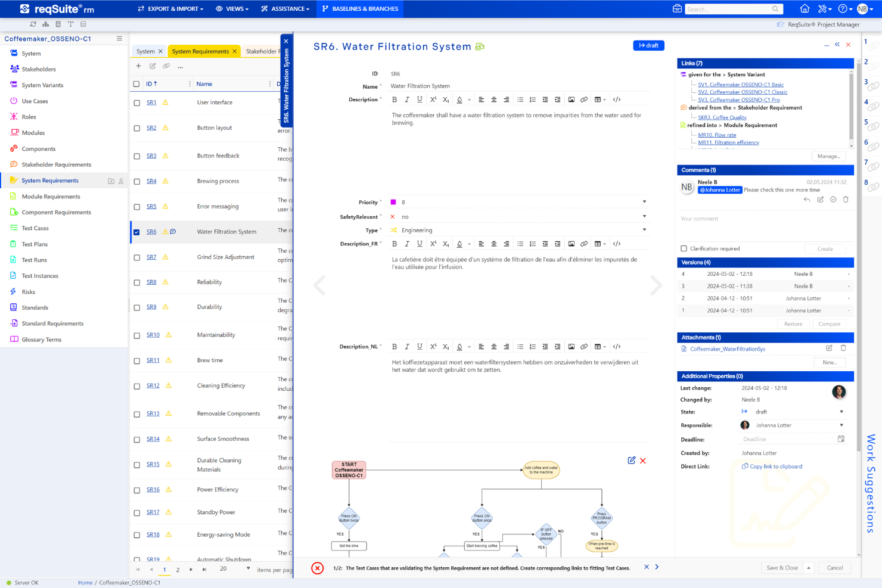The width and height of the screenshot is (882, 588).
Task: Open the Deadline calendar picker icon
Action: point(841,439)
